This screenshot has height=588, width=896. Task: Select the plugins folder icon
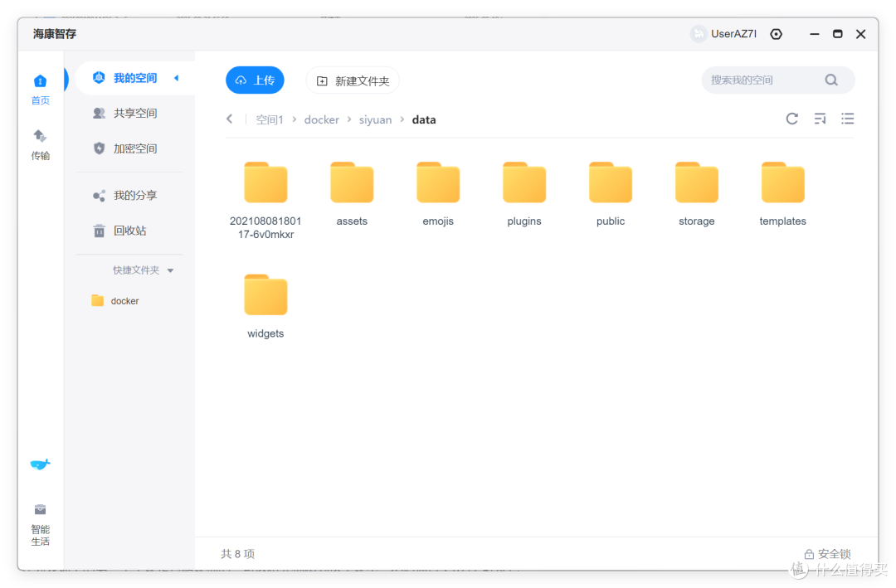[524, 182]
